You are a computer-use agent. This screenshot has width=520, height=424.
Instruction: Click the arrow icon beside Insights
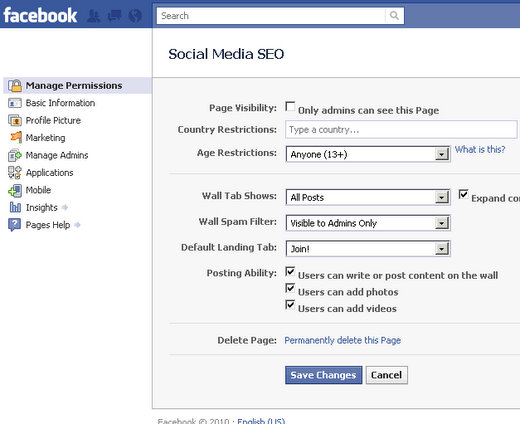(65, 207)
